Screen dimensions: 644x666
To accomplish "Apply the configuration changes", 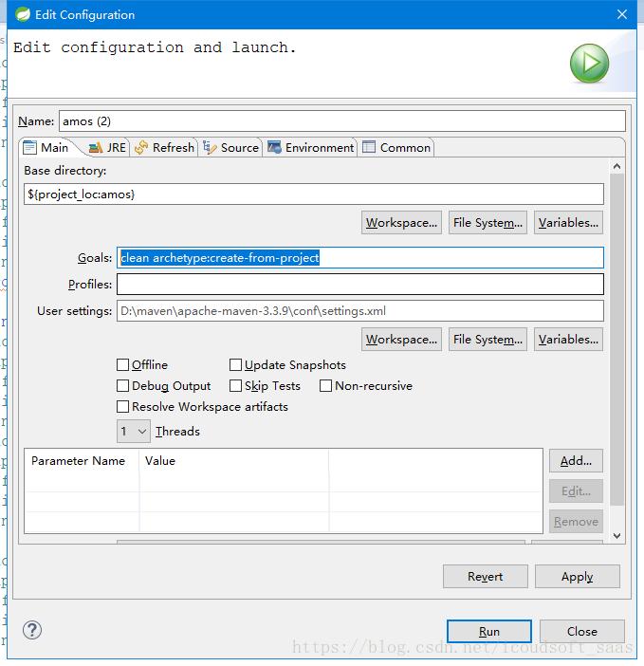I will [578, 577].
